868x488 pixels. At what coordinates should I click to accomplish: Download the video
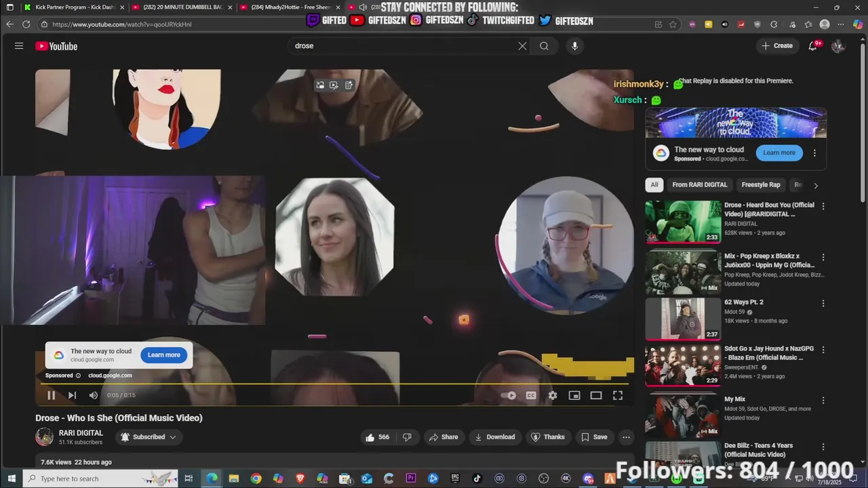[x=495, y=437]
